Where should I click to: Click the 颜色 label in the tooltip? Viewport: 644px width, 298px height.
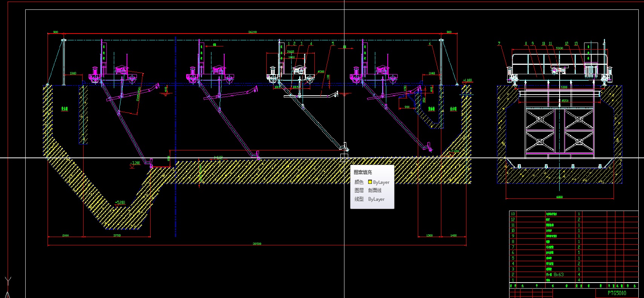point(359,182)
